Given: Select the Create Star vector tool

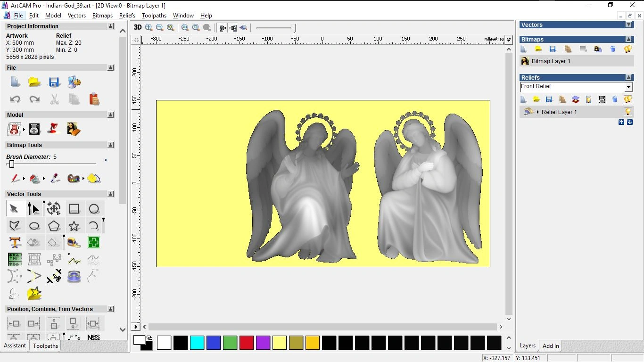Looking at the screenshot, I should [74, 226].
